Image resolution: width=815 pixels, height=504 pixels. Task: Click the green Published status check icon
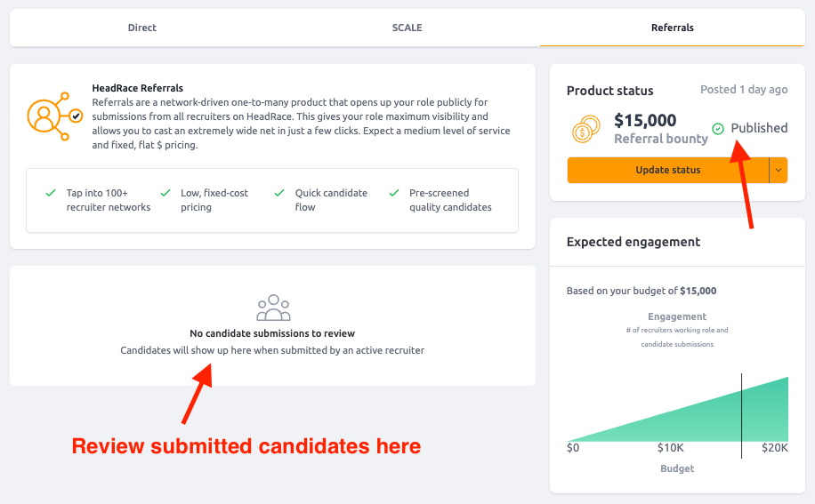(718, 128)
